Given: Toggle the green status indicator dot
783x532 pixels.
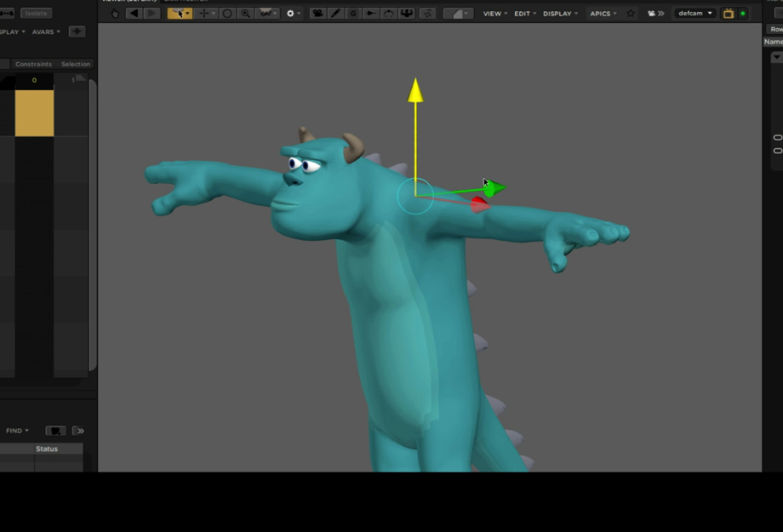Looking at the screenshot, I should click(x=743, y=14).
